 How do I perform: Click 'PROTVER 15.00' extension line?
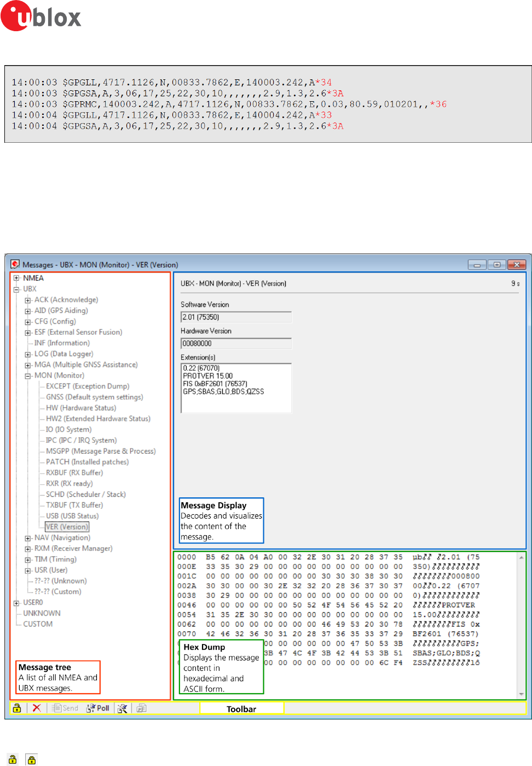tap(208, 376)
